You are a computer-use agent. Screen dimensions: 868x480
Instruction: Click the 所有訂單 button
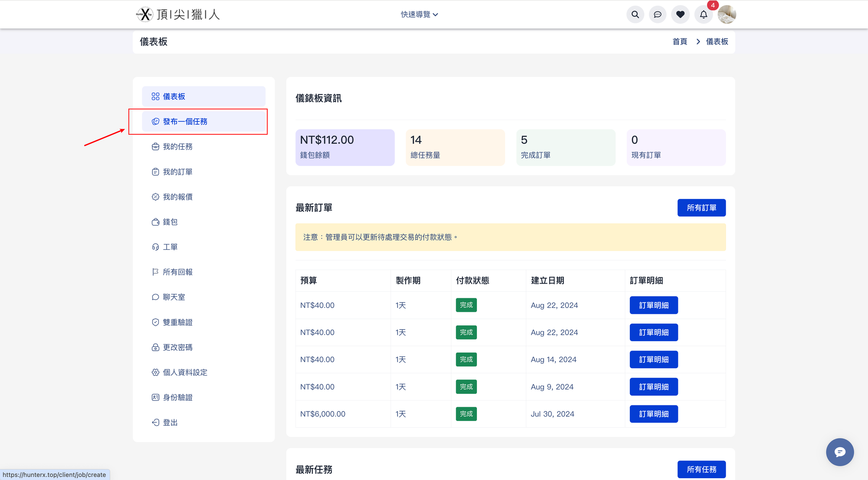click(701, 208)
